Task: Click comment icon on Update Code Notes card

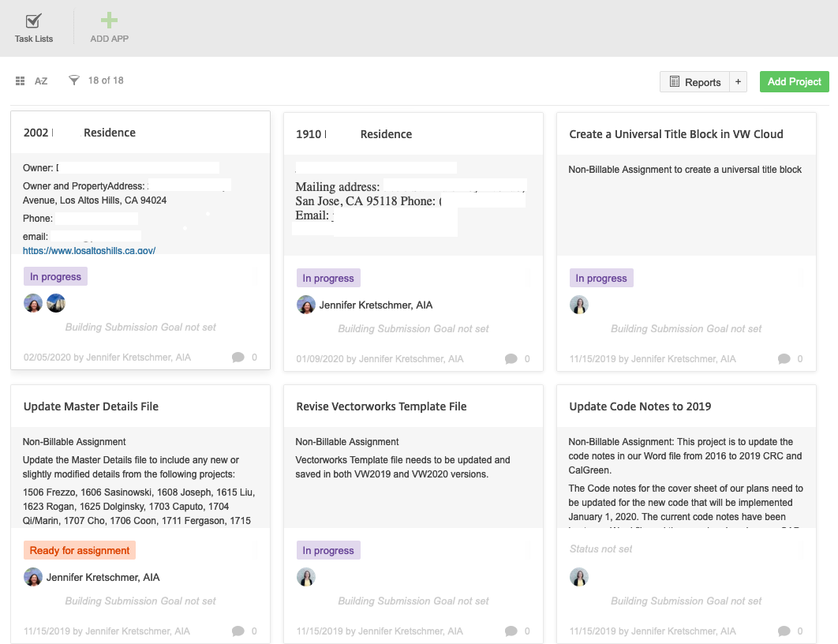Action: click(784, 631)
